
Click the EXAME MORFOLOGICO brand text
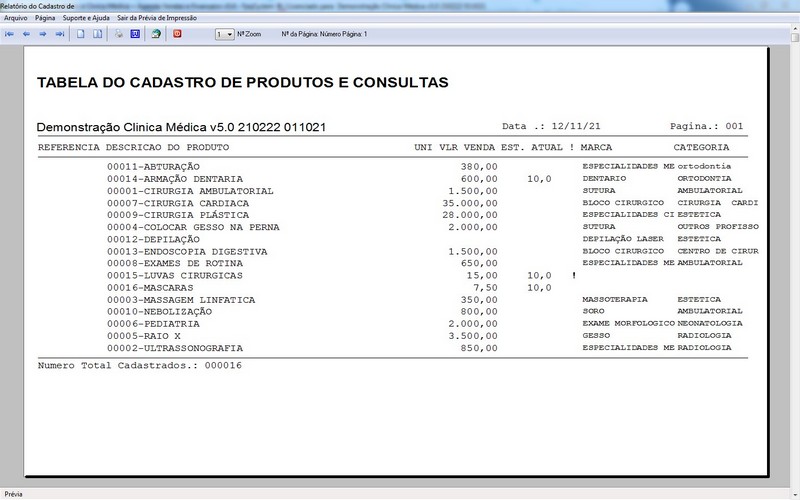click(629, 323)
